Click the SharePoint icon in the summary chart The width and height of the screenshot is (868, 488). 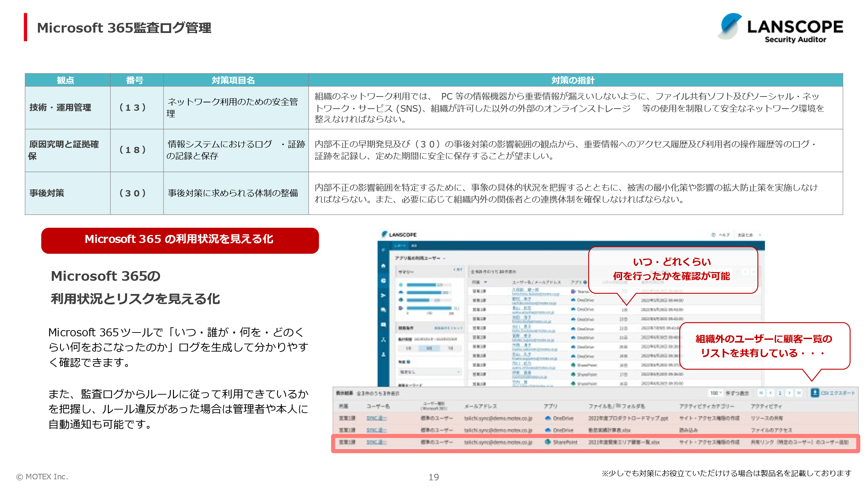401,300
